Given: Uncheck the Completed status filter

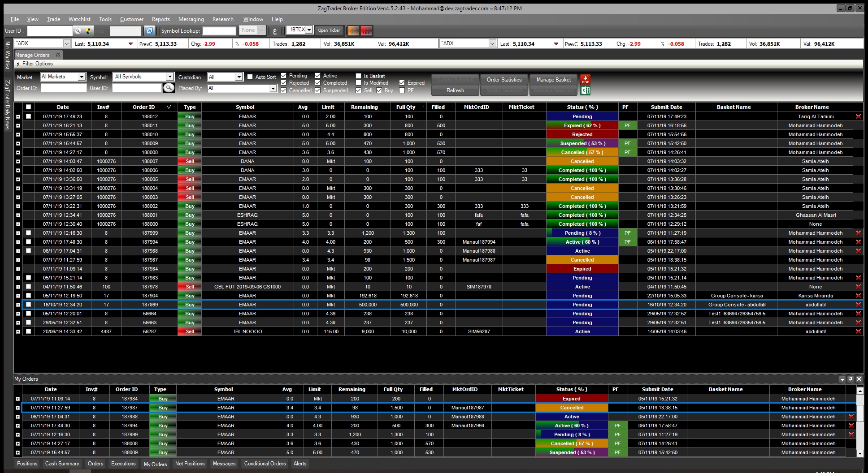Looking at the screenshot, I should (x=318, y=83).
